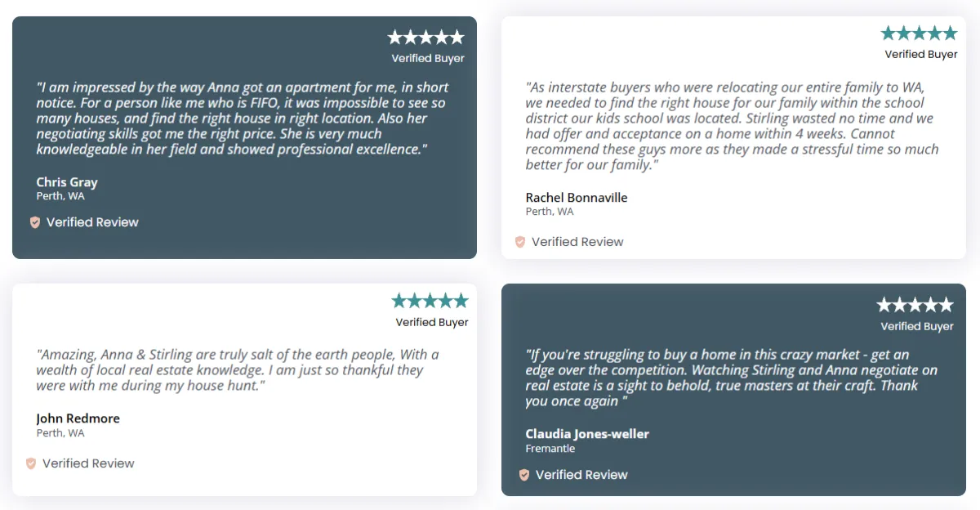Click the Verified Buyer label on Chris Gray's card
Image resolution: width=980 pixels, height=510 pixels.
click(428, 58)
